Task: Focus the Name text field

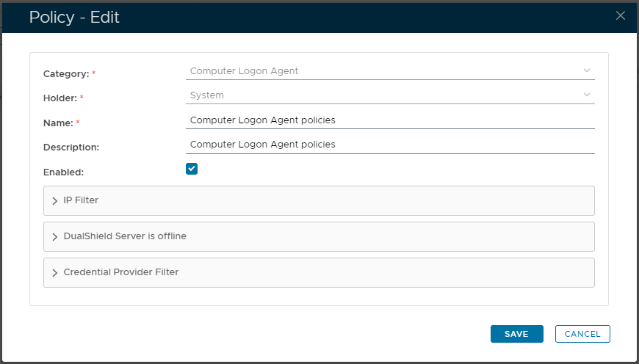Action: (391, 120)
